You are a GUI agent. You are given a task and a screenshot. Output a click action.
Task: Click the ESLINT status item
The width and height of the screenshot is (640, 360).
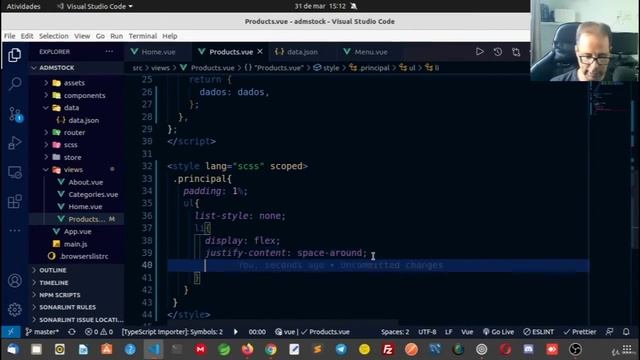click(538, 332)
